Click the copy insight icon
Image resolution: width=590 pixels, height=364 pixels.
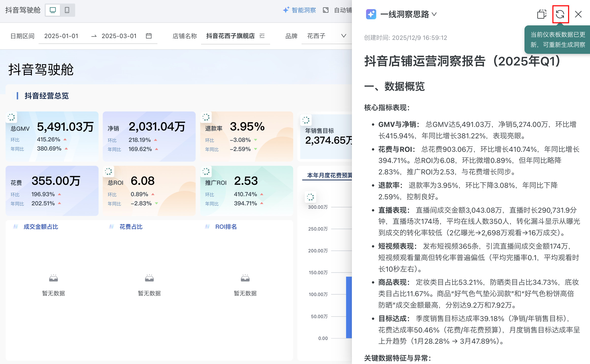pyautogui.click(x=542, y=14)
